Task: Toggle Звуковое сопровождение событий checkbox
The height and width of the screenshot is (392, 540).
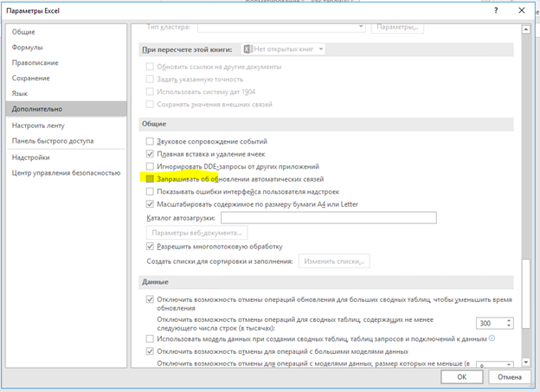Action: click(x=150, y=141)
